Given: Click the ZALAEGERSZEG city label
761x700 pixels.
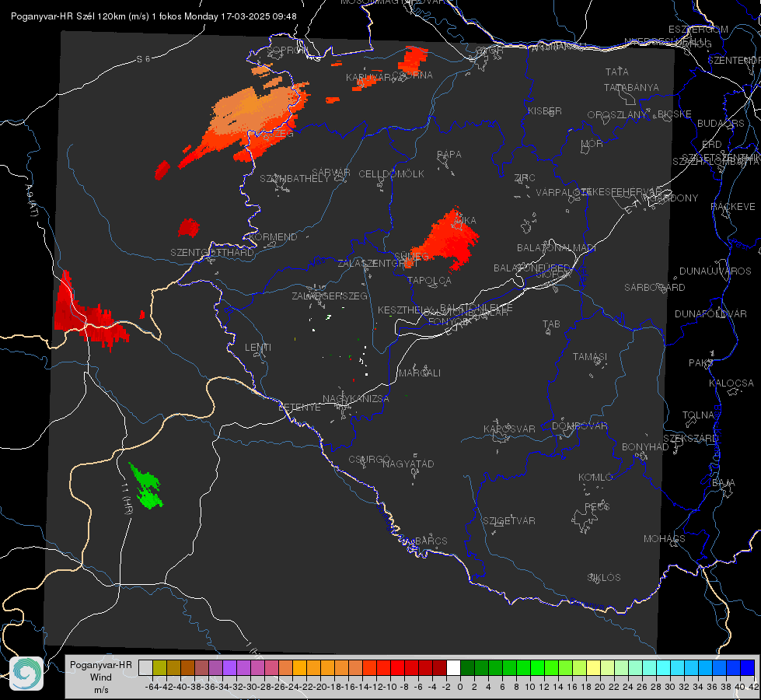Looking at the screenshot, I should tap(329, 296).
